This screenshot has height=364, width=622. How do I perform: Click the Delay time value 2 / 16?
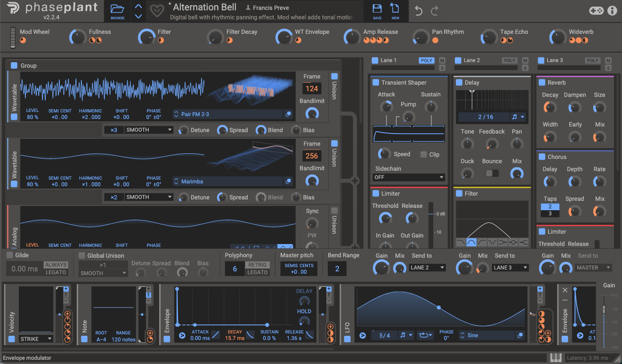(x=484, y=117)
